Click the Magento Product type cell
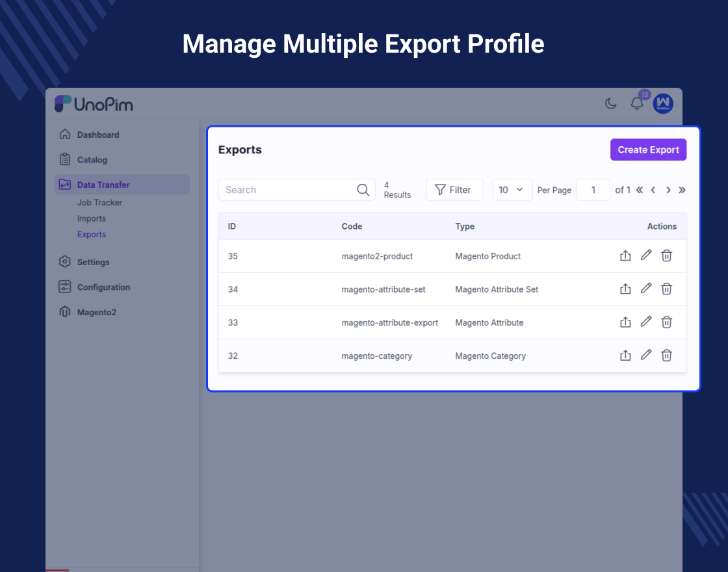The height and width of the screenshot is (572, 728). tap(487, 256)
